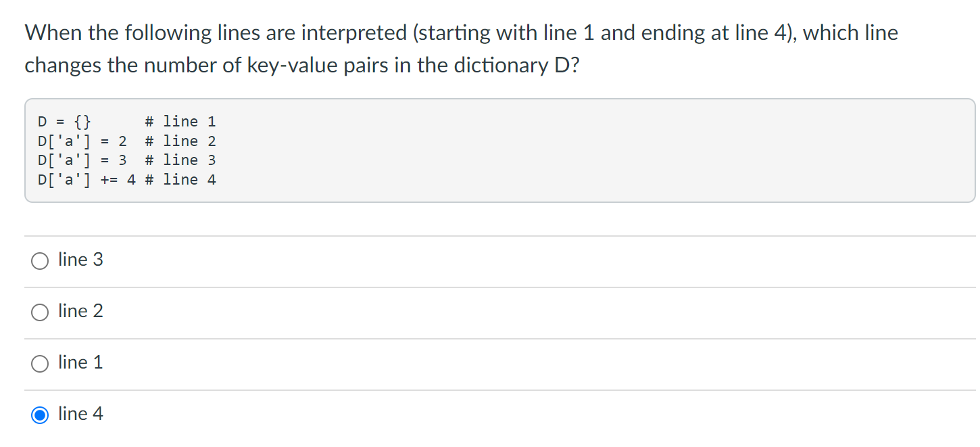Click the code line containing D = {}
The width and height of the screenshot is (980, 447).
pos(64,121)
